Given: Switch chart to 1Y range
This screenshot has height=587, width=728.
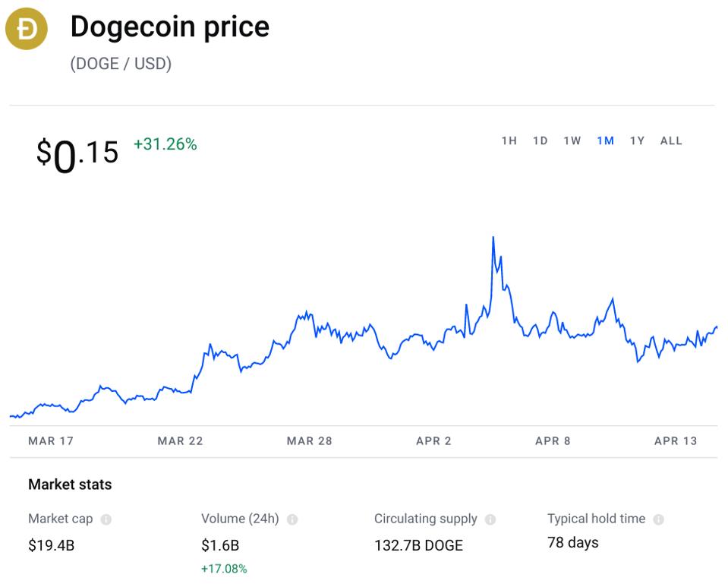Looking at the screenshot, I should pyautogui.click(x=637, y=140).
